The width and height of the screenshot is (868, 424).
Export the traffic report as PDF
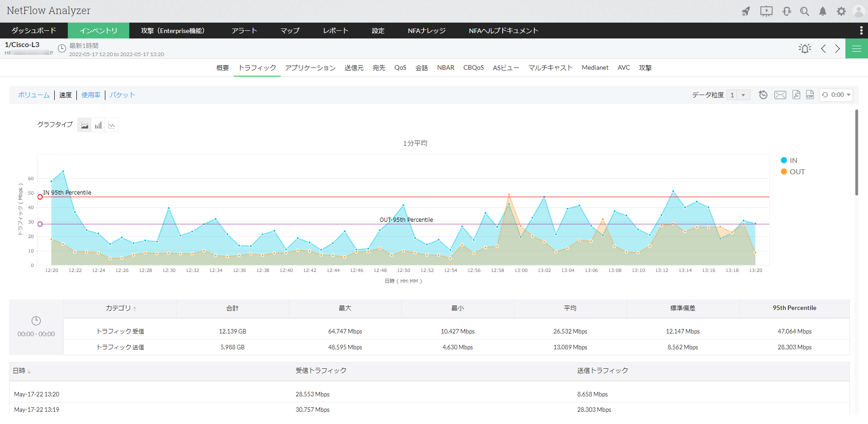pyautogui.click(x=796, y=95)
